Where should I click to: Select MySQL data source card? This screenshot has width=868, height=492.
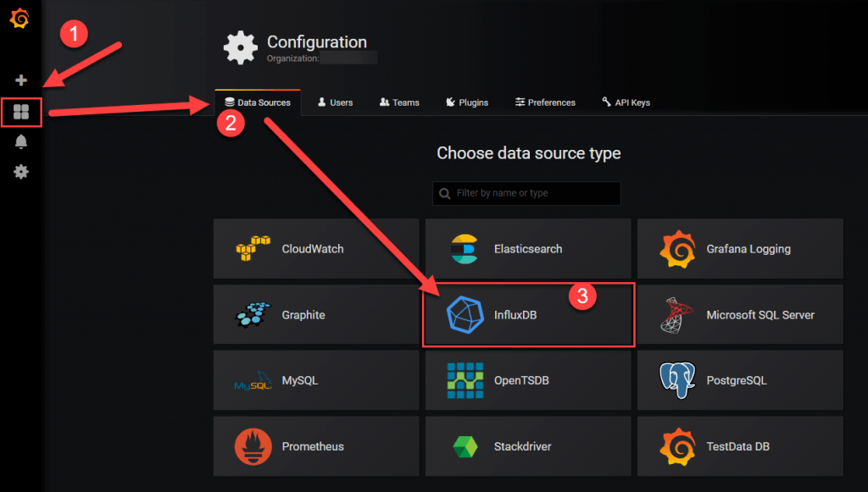(316, 380)
